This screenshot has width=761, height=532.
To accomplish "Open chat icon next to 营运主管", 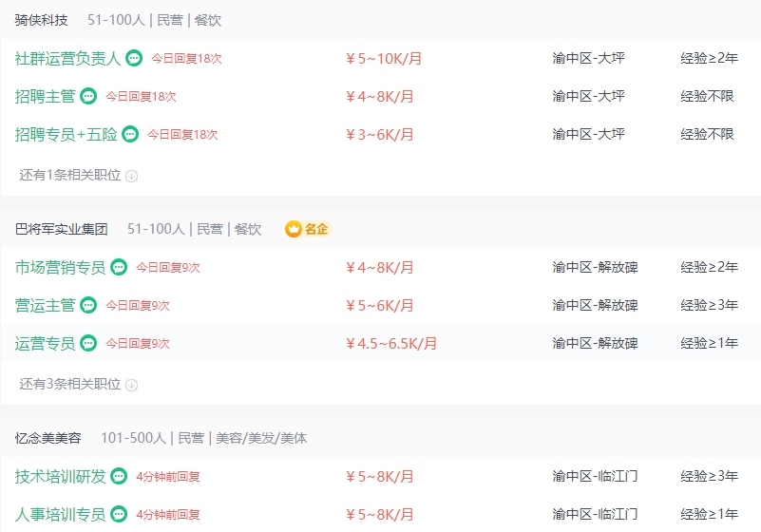I will (x=88, y=305).
